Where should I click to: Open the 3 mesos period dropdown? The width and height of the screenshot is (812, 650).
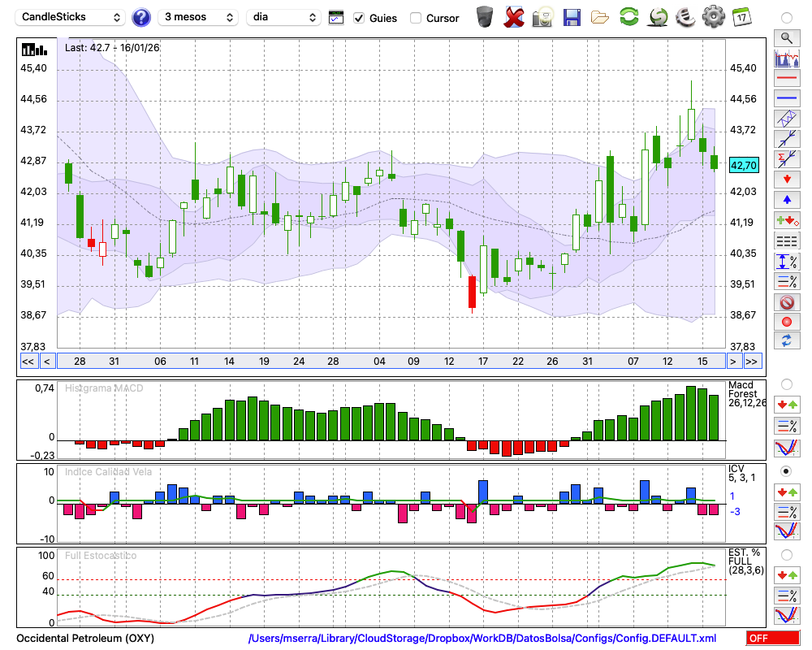pos(198,17)
